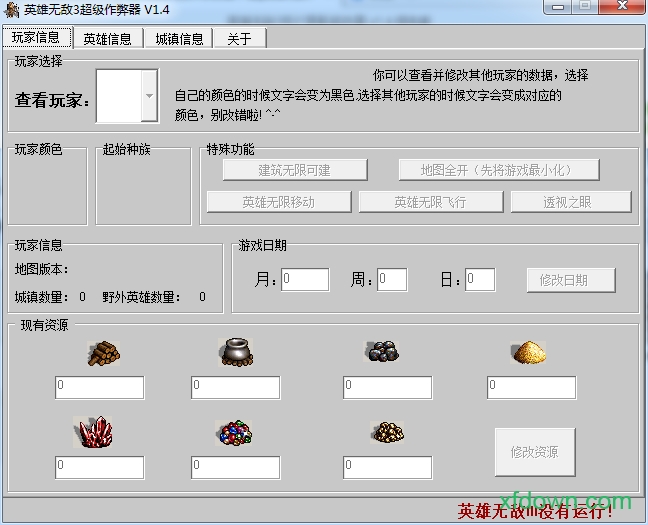Switch to the 英雄信息 tab

107,39
